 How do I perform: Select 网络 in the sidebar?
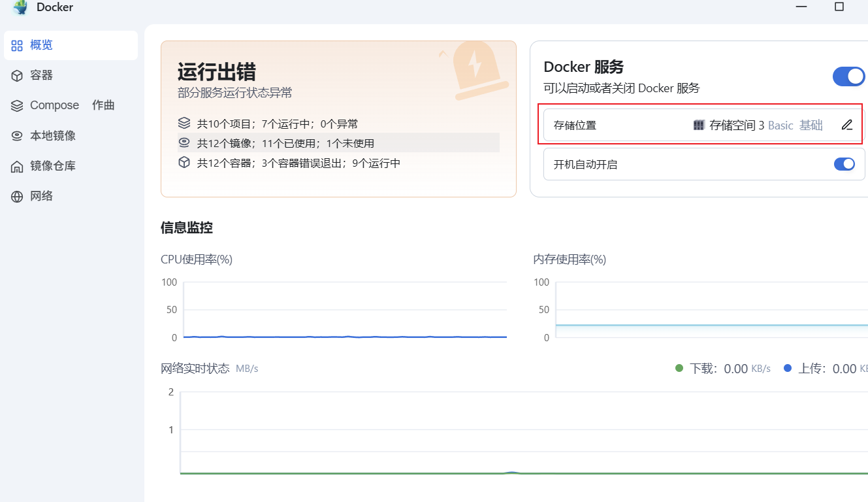click(71, 196)
